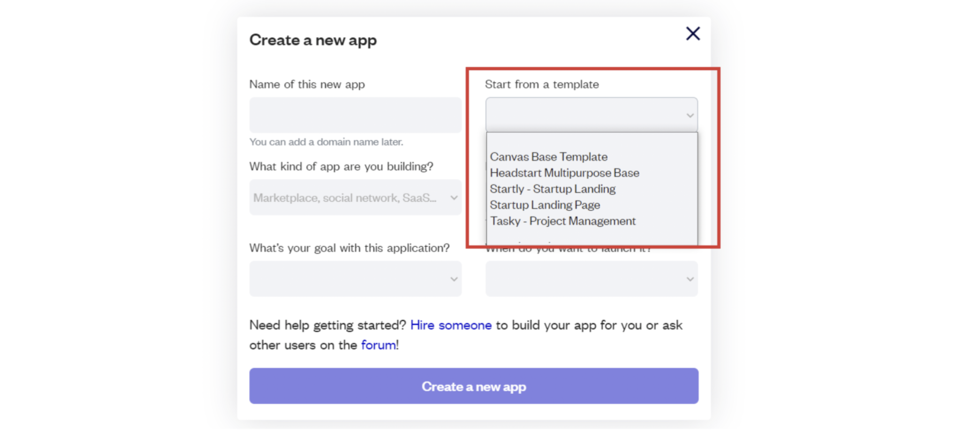Click chevron on the launch timing dropdown

coord(690,279)
